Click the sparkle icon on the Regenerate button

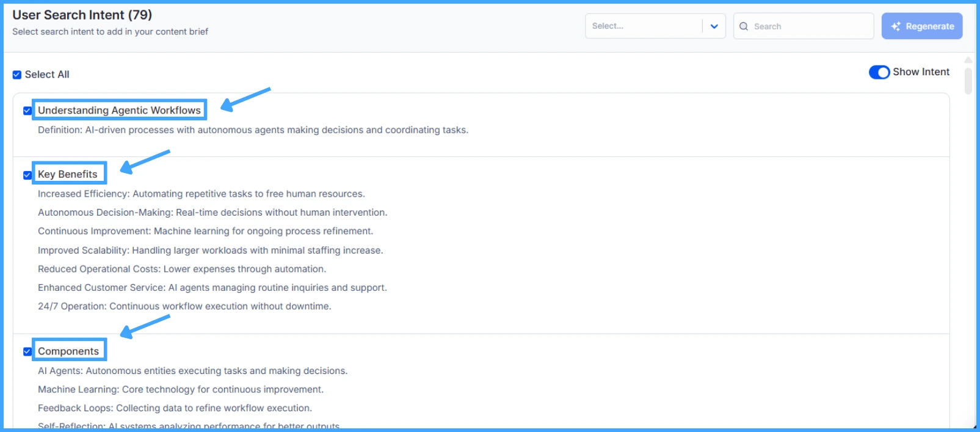[896, 26]
